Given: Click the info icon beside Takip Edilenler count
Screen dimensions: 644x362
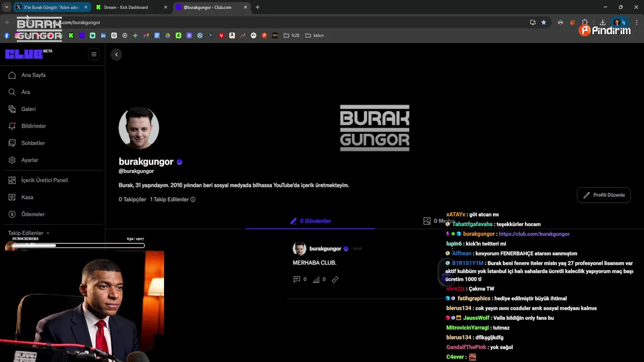Looking at the screenshot, I should click(193, 200).
